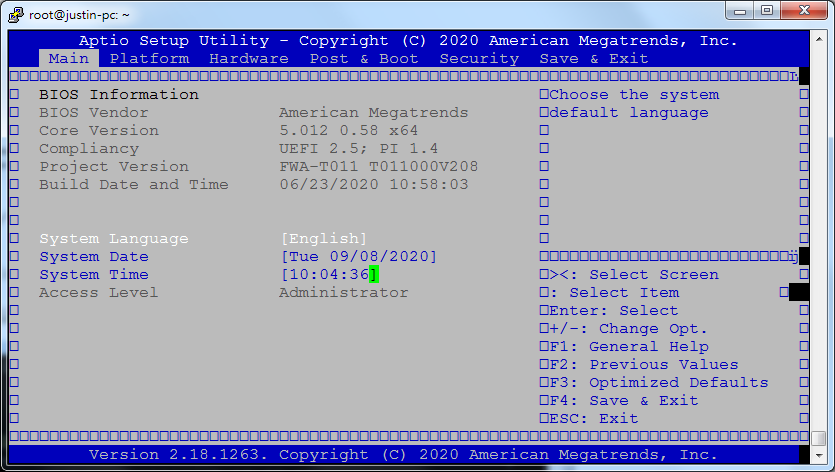Select the System Date label

94,257
